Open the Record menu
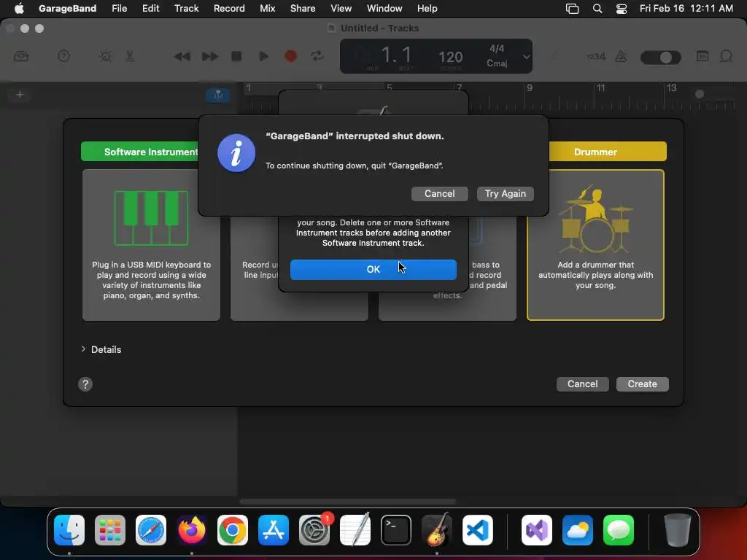This screenshot has height=560, width=747. 229,8
